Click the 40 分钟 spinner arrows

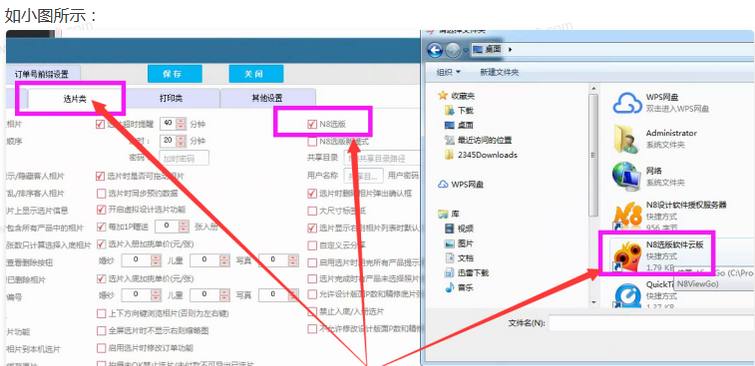(181, 124)
